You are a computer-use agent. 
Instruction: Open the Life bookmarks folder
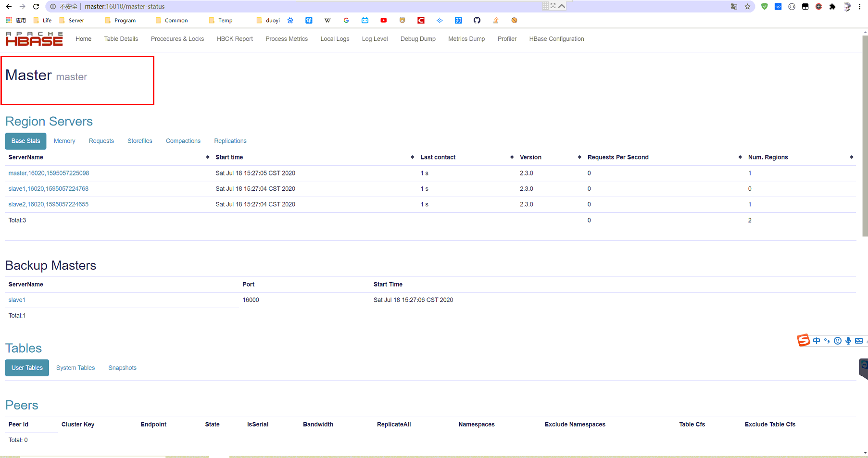[x=42, y=20]
